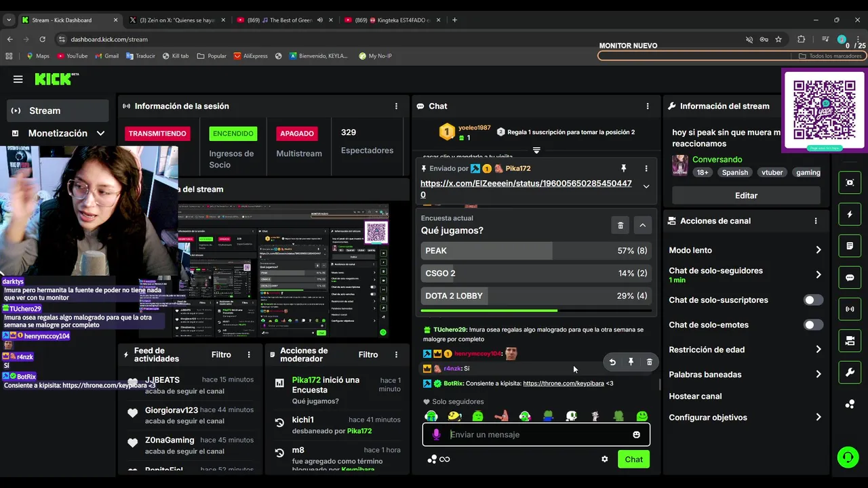This screenshot has width=868, height=488.
Task: Open Modo lento settings arrow
Action: (818, 250)
